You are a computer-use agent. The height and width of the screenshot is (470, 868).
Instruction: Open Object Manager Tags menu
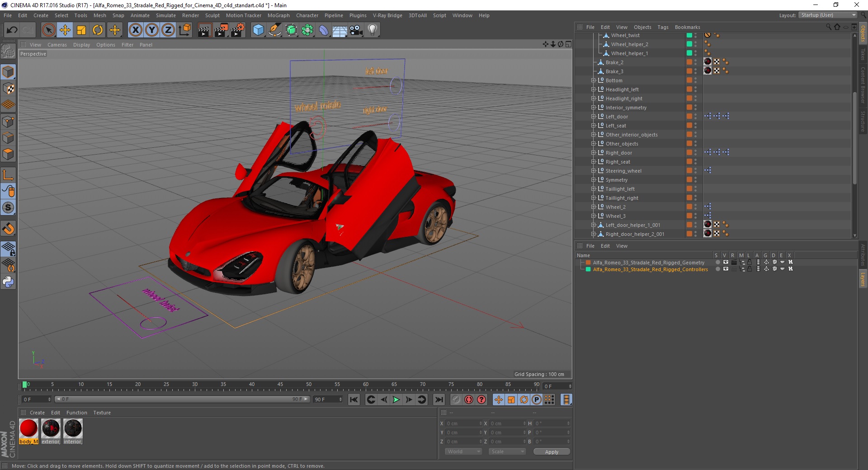(663, 27)
